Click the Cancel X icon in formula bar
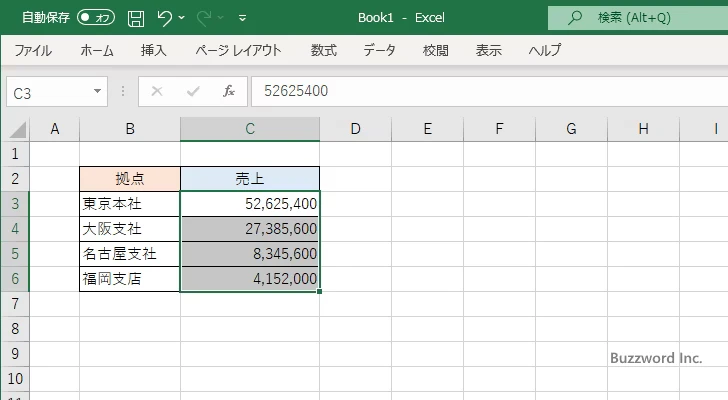The height and width of the screenshot is (400, 728). click(x=157, y=91)
